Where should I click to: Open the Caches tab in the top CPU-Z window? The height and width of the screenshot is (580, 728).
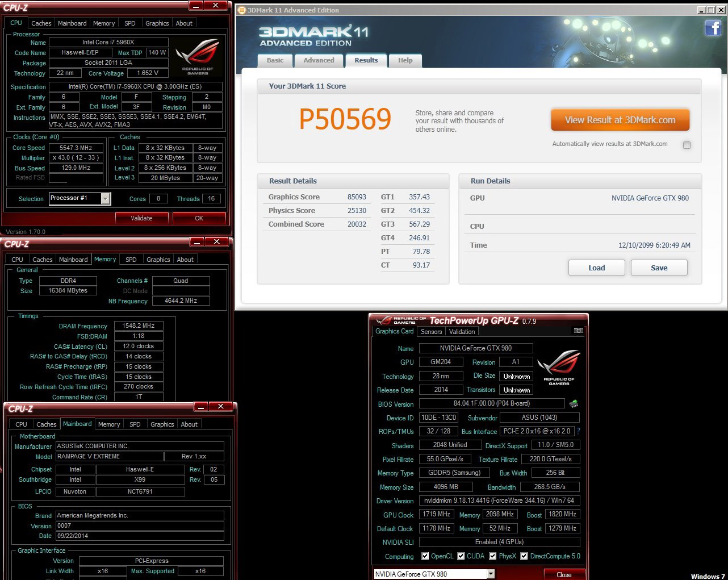[41, 23]
